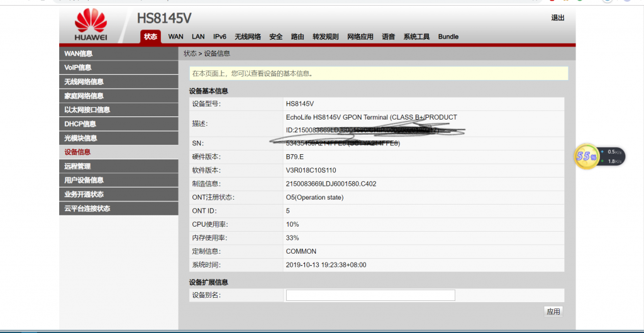Open the 路由 tab
Image resolution: width=644 pixels, height=333 pixels.
[297, 37]
